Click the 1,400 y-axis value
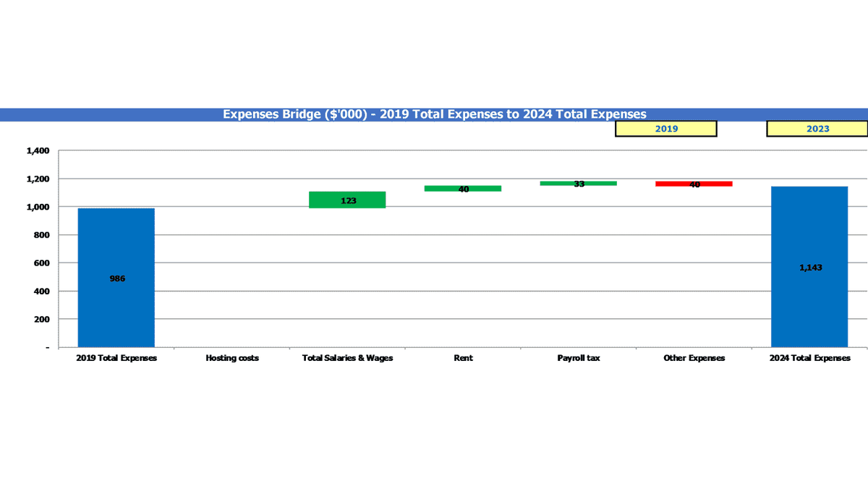The height and width of the screenshot is (489, 868). (x=37, y=151)
